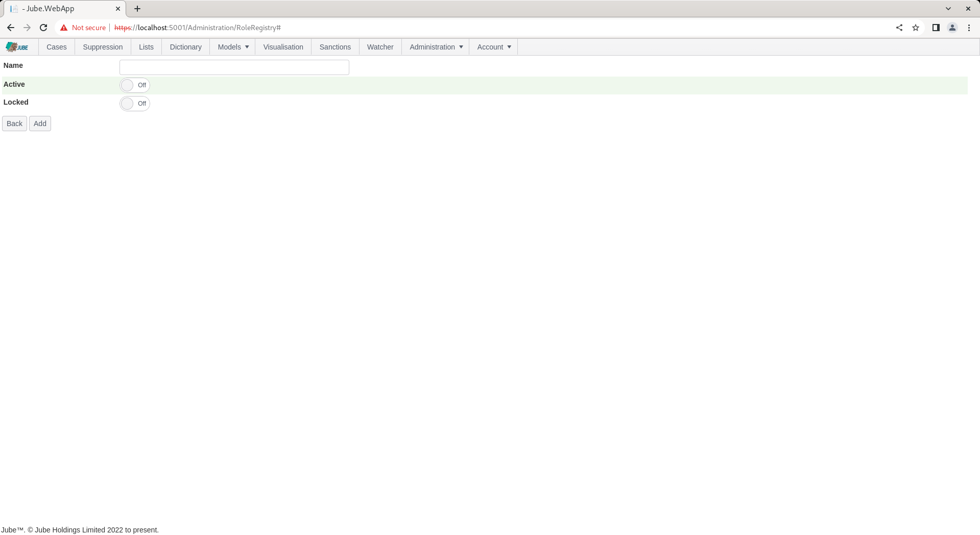This screenshot has height=535, width=980.
Task: Focus the Name input field
Action: point(234,67)
